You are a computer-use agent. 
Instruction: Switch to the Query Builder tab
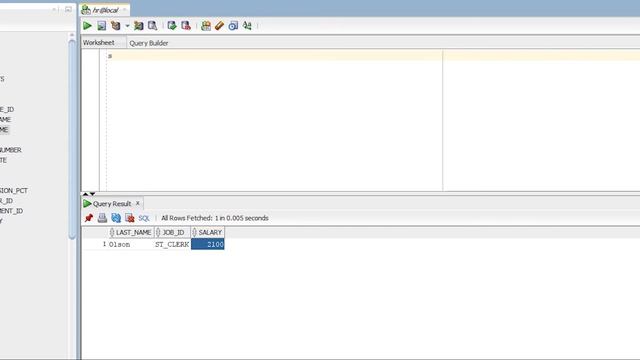point(149,43)
